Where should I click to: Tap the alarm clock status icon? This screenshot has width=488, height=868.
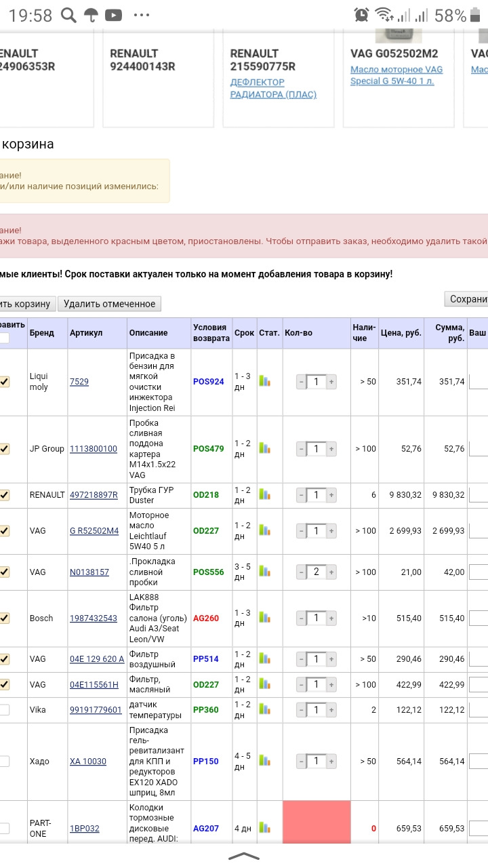click(362, 15)
